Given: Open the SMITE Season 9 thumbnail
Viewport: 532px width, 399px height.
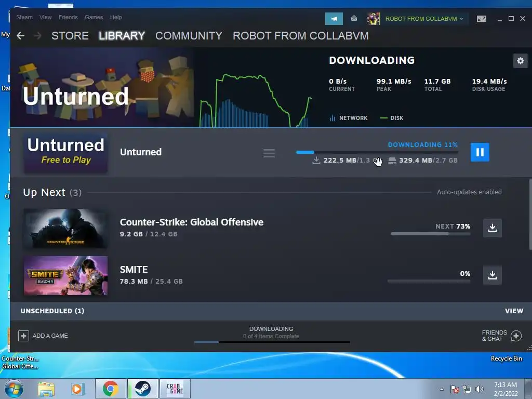Looking at the screenshot, I should click(x=65, y=275).
